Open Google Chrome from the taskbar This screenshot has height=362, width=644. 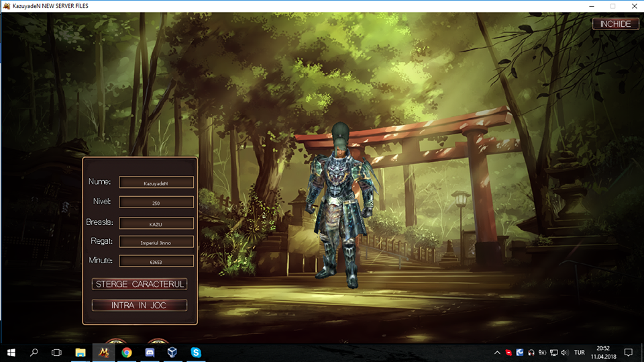[127, 353]
